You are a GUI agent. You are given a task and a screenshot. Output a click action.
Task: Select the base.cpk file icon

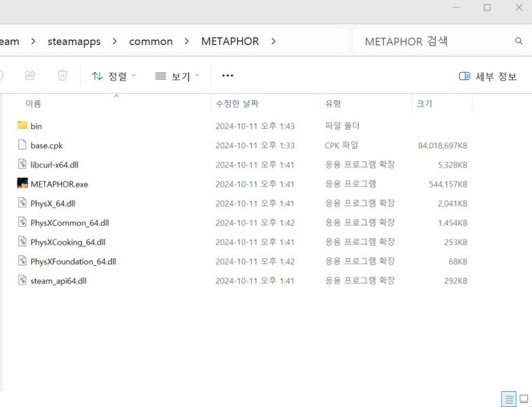coord(22,145)
